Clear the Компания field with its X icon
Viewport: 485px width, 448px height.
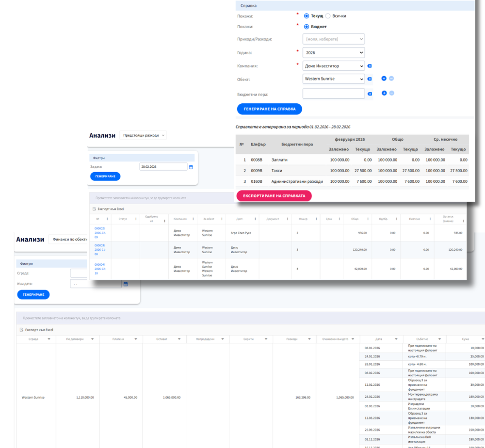click(x=369, y=66)
